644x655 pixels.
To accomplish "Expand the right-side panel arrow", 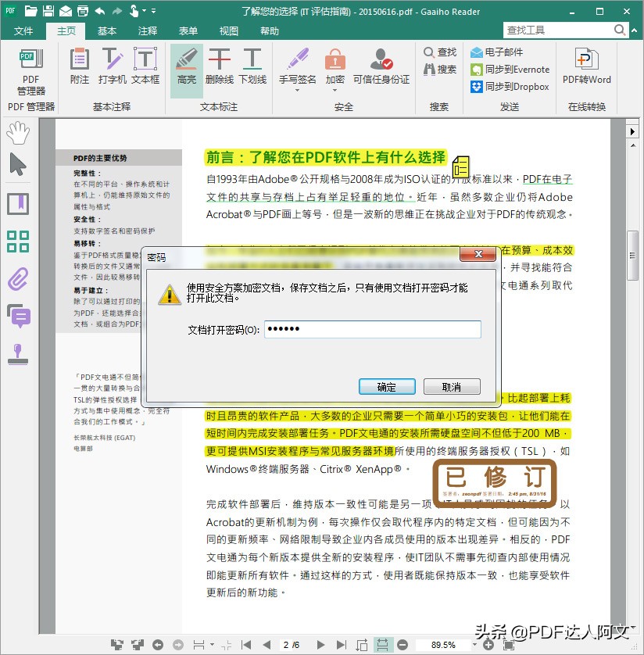I will (632, 131).
